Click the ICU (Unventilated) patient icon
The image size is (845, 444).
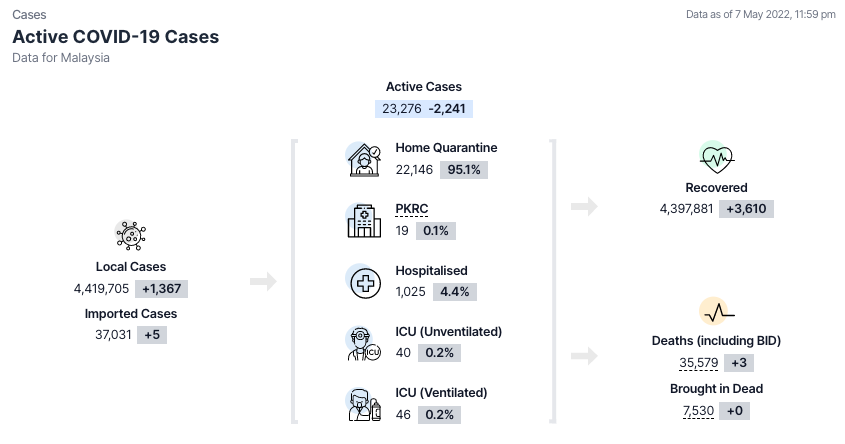click(364, 343)
